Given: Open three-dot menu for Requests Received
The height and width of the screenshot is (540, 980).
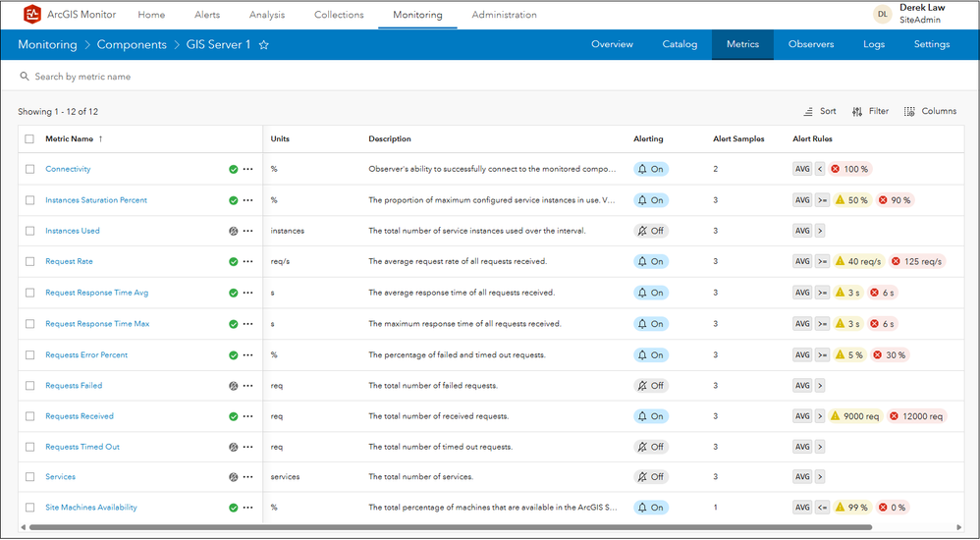Looking at the screenshot, I should click(248, 417).
